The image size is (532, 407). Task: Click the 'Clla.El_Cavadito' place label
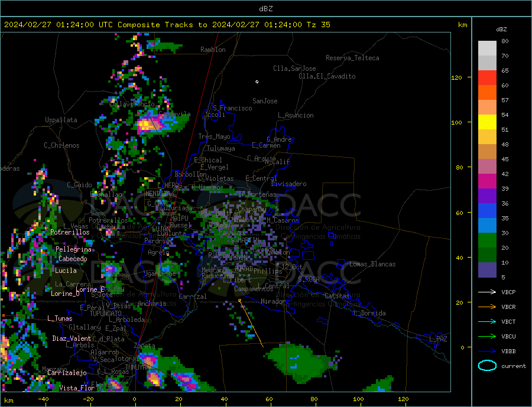[327, 76]
